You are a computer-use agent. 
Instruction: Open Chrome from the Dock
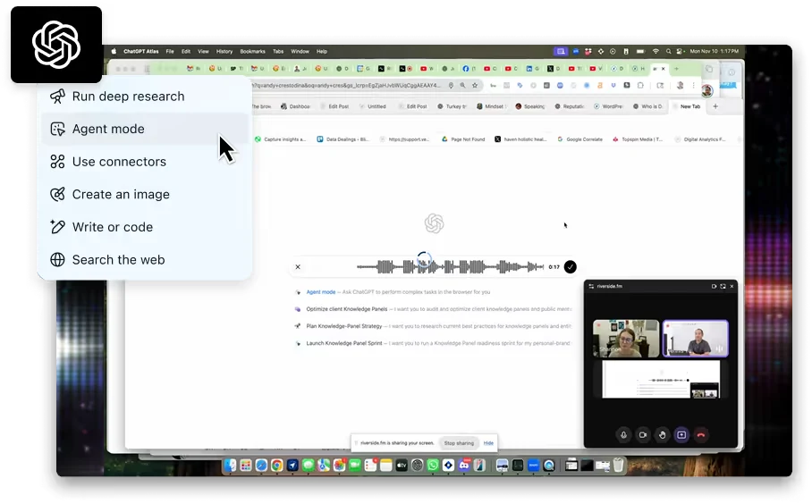pos(277,466)
